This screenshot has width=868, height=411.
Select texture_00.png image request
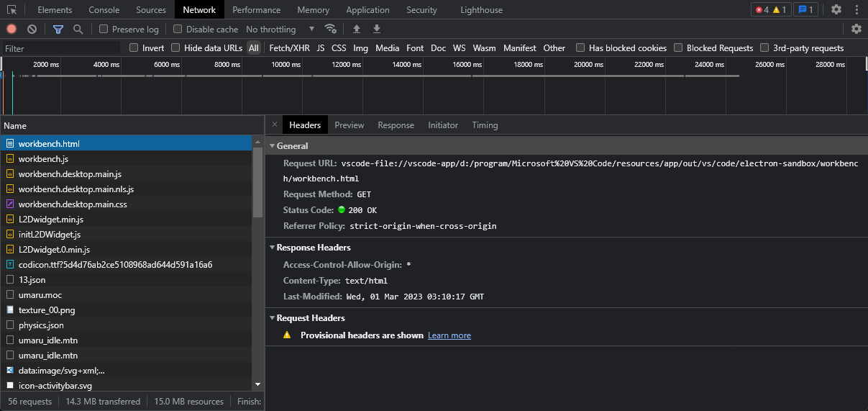pyautogui.click(x=126, y=310)
